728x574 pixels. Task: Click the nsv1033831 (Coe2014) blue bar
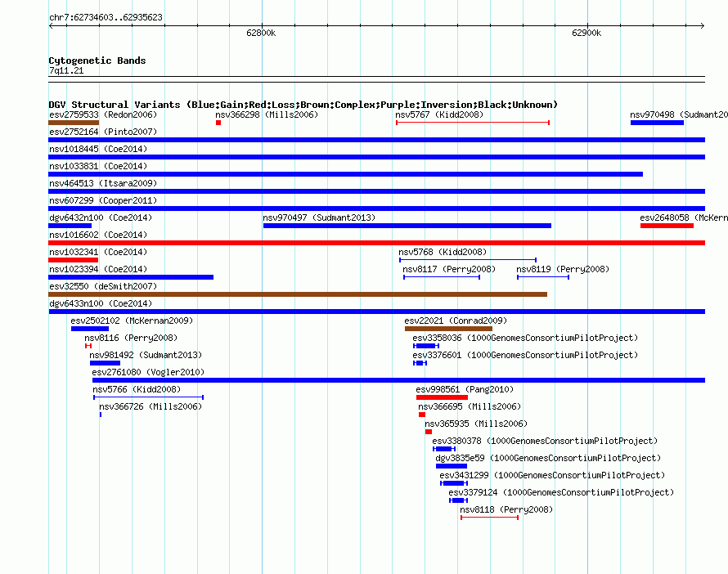tap(345, 174)
